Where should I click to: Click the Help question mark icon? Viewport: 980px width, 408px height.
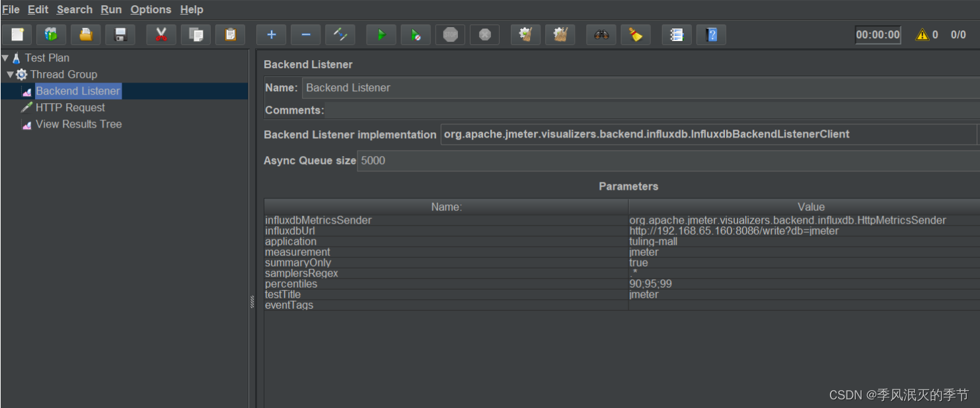(x=711, y=34)
